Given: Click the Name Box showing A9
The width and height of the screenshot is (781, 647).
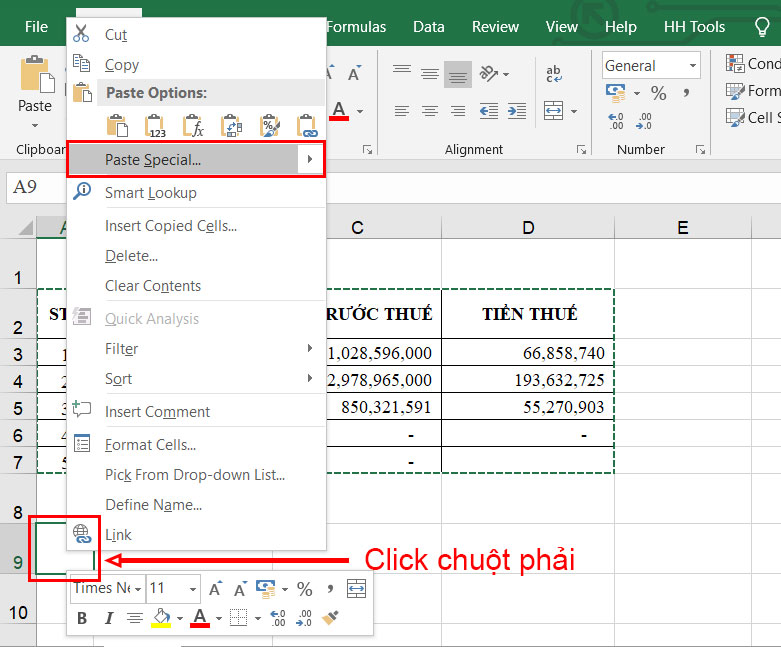Looking at the screenshot, I should (36, 188).
